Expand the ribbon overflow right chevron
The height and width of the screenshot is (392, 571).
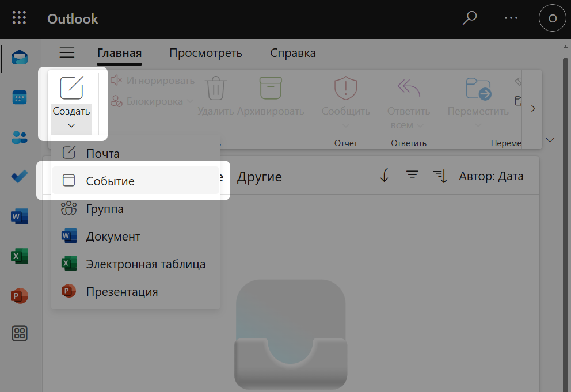[533, 108]
